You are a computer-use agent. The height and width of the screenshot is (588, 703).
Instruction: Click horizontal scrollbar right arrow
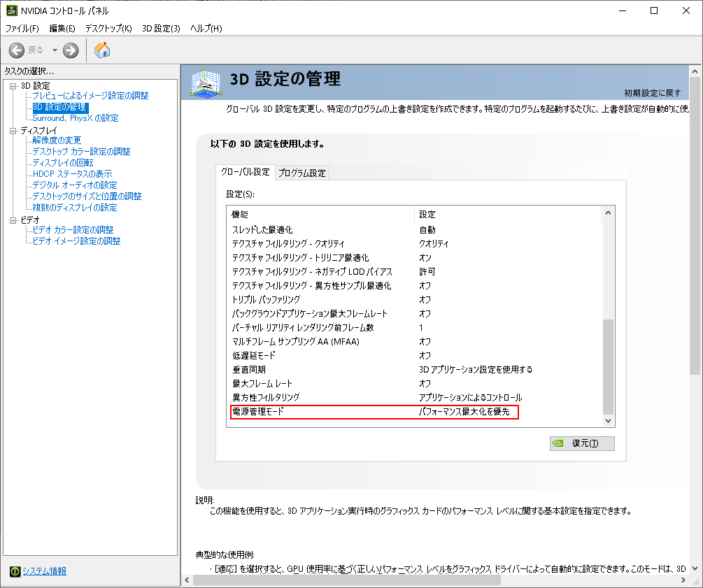point(683,580)
